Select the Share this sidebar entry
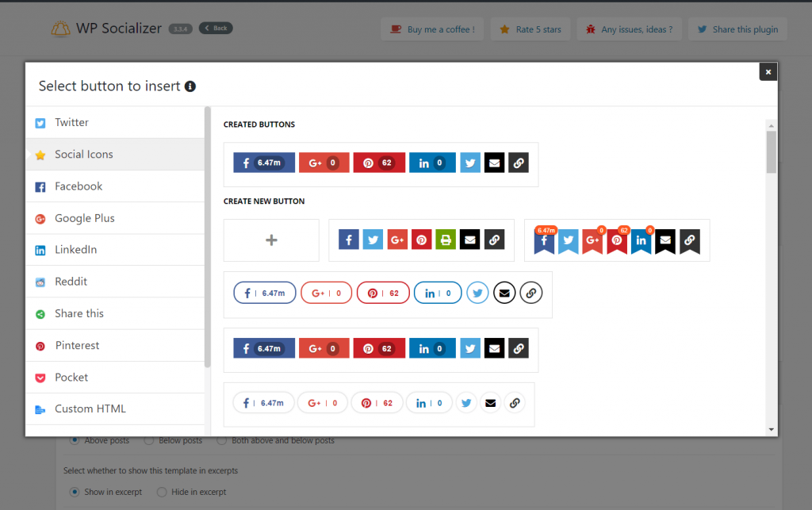Screen dimensions: 812x510 click(x=78, y=313)
